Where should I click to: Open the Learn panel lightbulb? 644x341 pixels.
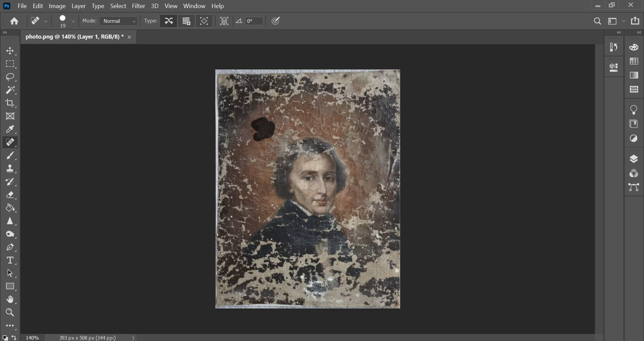634,110
